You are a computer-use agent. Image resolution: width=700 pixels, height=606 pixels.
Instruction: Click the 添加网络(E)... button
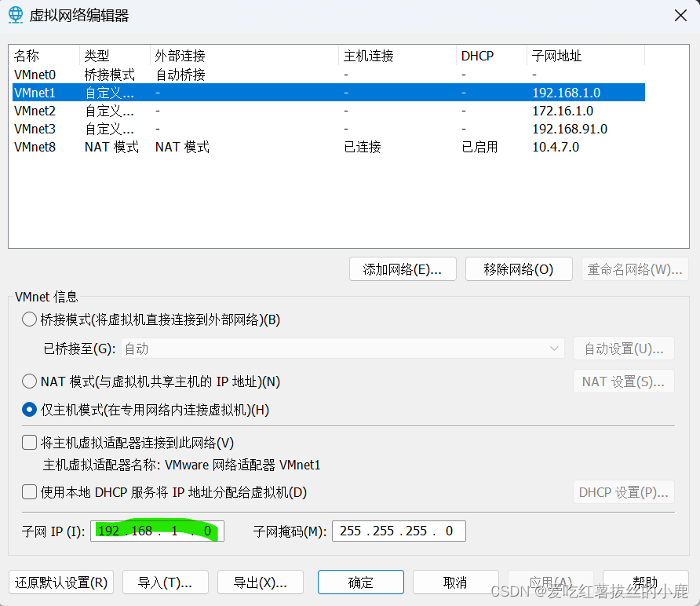point(403,268)
